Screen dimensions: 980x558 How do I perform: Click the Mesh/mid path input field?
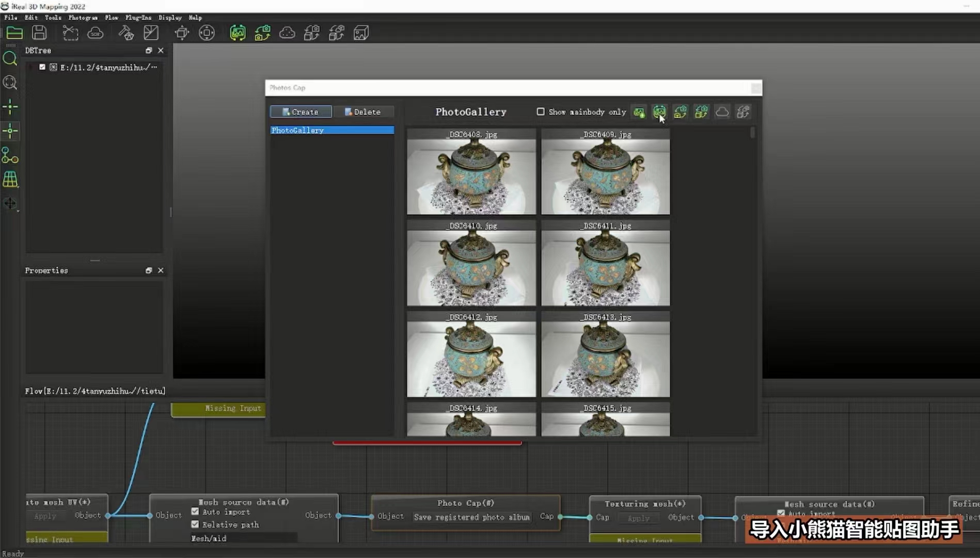(244, 538)
